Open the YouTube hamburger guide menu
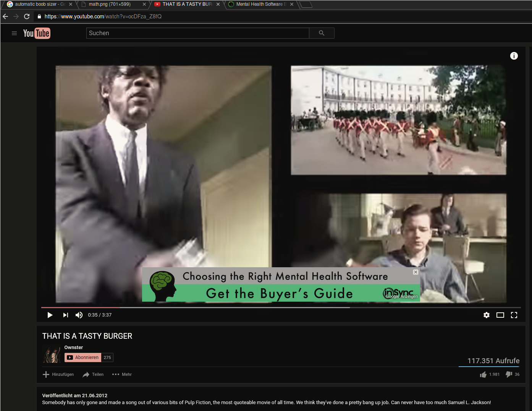This screenshot has width=532, height=411. point(14,33)
